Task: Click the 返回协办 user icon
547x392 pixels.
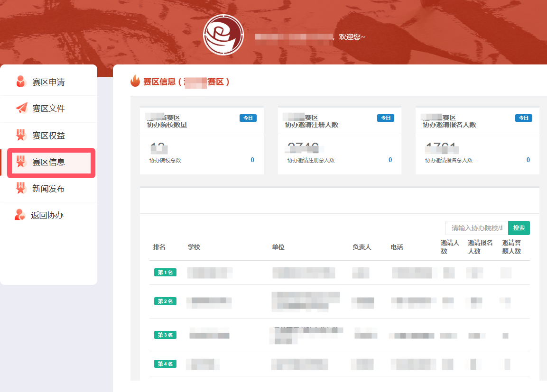Action: click(20, 215)
